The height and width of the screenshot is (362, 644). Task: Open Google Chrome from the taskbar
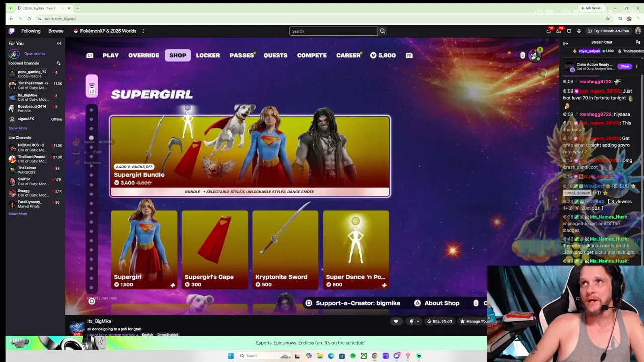(x=375, y=356)
